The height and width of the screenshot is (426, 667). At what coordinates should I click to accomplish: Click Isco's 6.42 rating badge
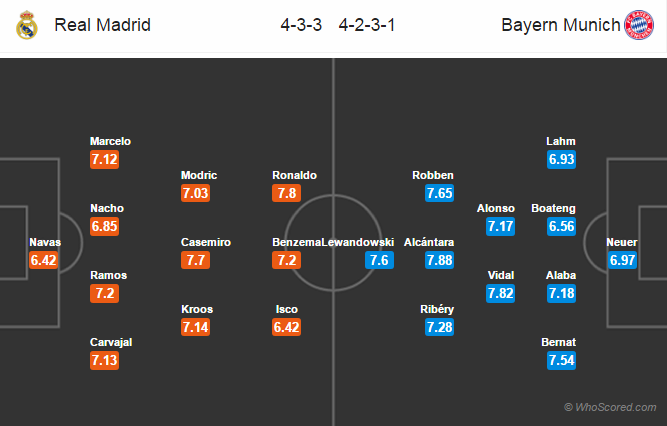coord(287,327)
